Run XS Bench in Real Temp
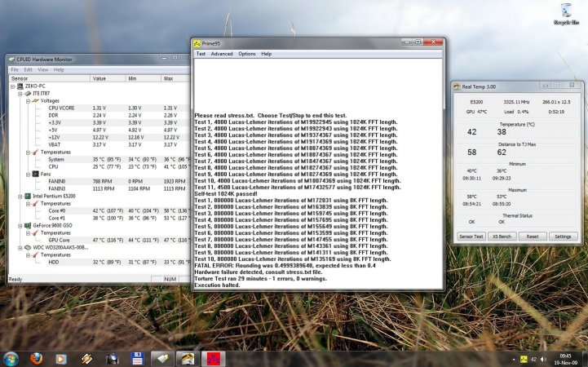Screen dimensions: 588x367 [x=502, y=237]
